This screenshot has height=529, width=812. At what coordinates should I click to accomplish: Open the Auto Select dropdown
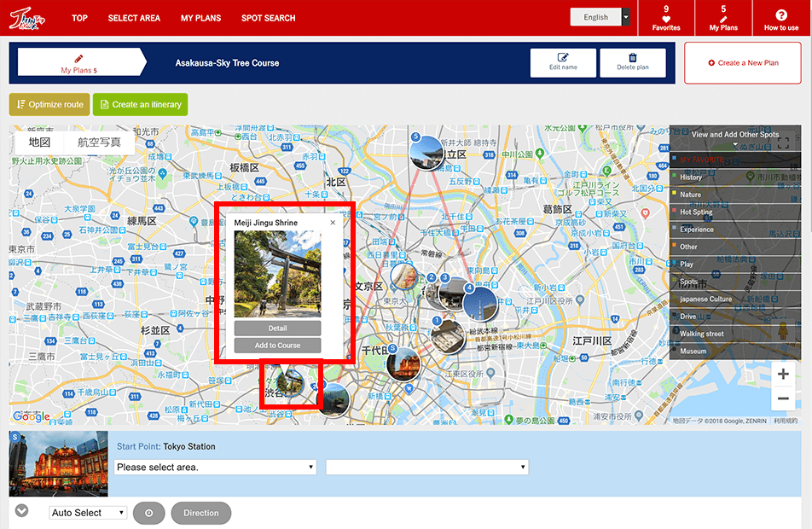(88, 513)
